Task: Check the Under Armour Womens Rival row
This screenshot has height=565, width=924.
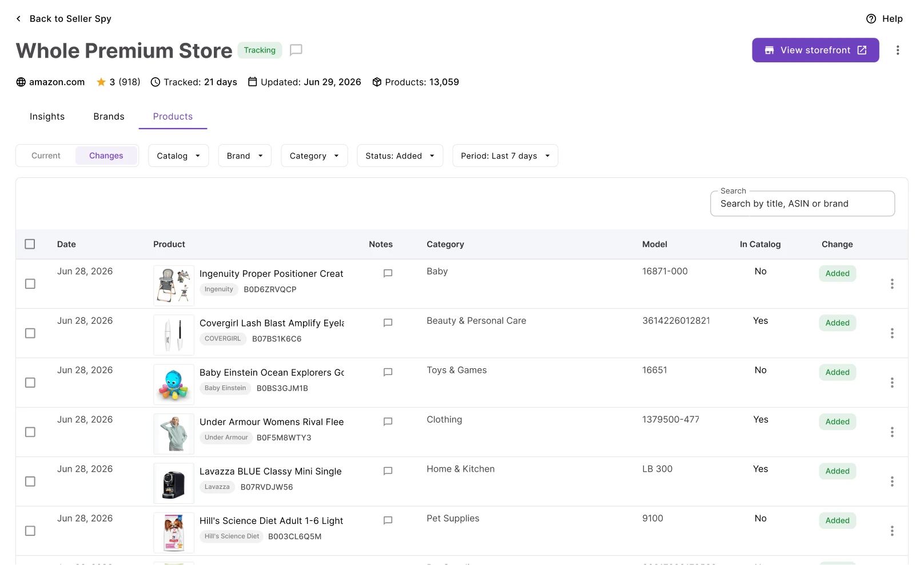Action: (x=30, y=432)
